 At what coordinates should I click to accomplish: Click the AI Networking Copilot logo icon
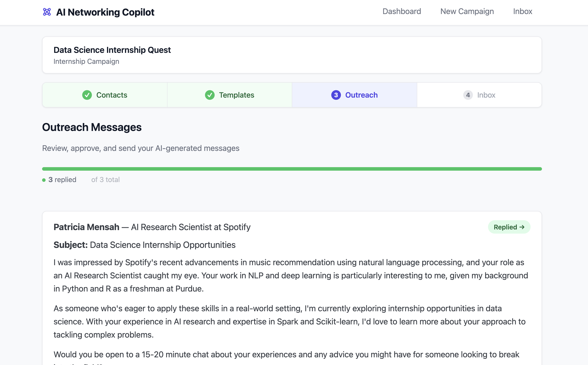[x=47, y=12]
